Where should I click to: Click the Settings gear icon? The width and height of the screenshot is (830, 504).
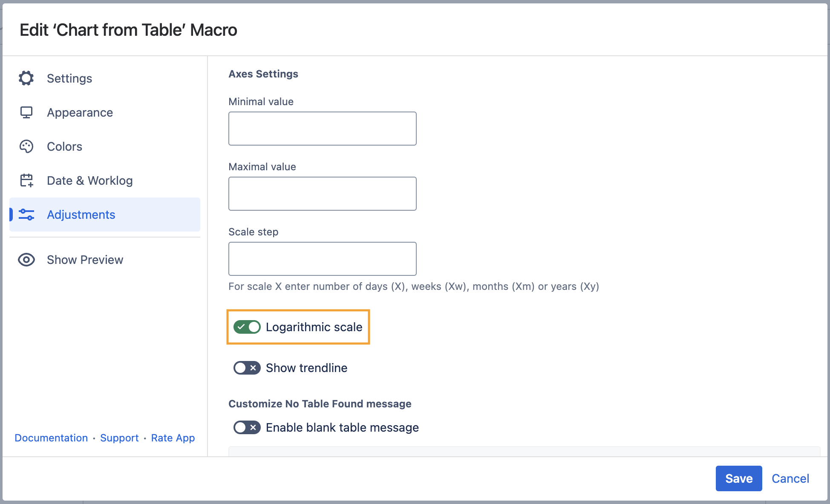pos(26,78)
